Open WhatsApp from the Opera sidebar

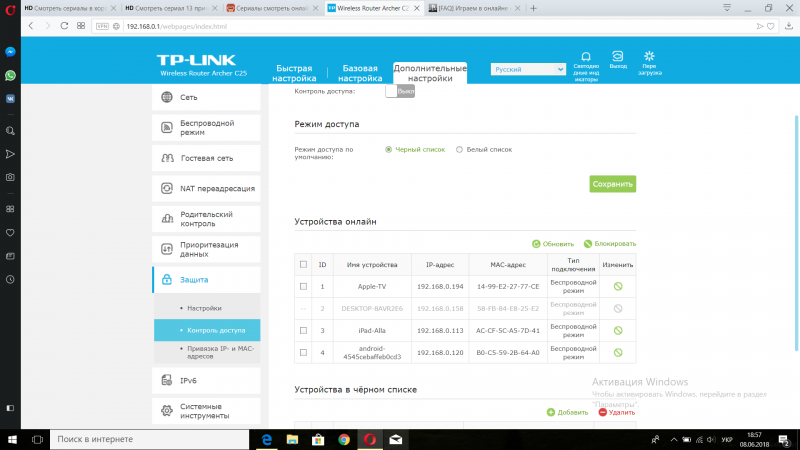click(x=10, y=75)
